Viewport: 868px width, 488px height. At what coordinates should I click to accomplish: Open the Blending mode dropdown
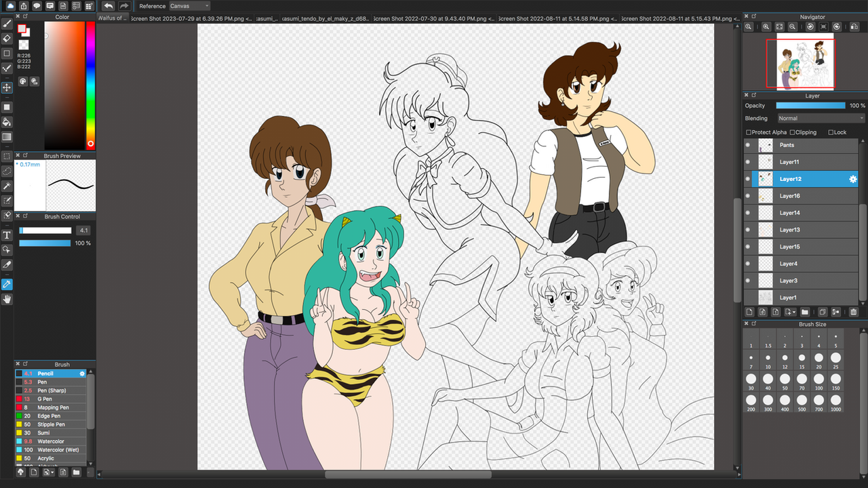click(821, 118)
